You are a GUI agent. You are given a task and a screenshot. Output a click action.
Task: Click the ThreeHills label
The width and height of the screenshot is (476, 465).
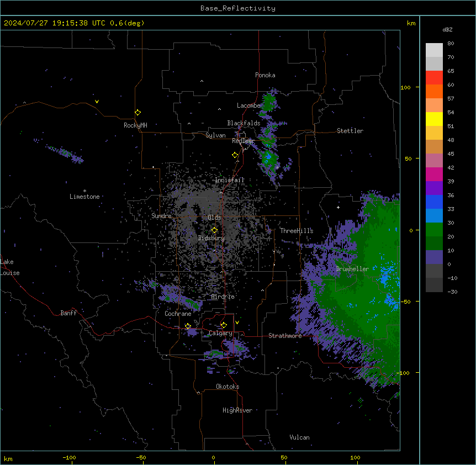(297, 231)
